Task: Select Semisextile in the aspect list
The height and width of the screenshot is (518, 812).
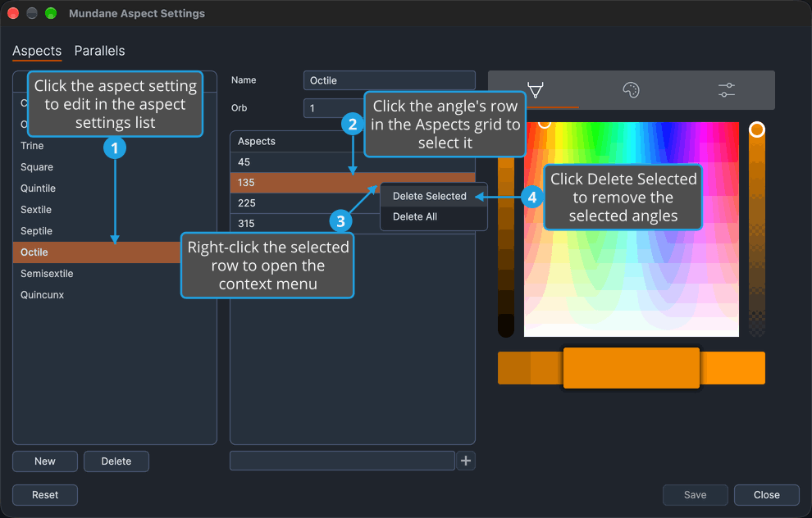Action: pyautogui.click(x=114, y=274)
